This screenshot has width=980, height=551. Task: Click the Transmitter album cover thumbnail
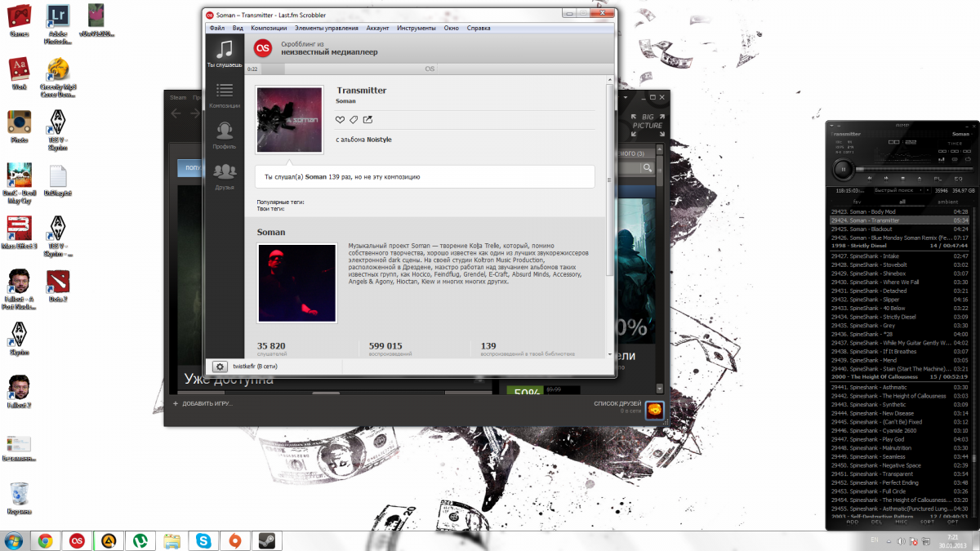[x=289, y=119]
